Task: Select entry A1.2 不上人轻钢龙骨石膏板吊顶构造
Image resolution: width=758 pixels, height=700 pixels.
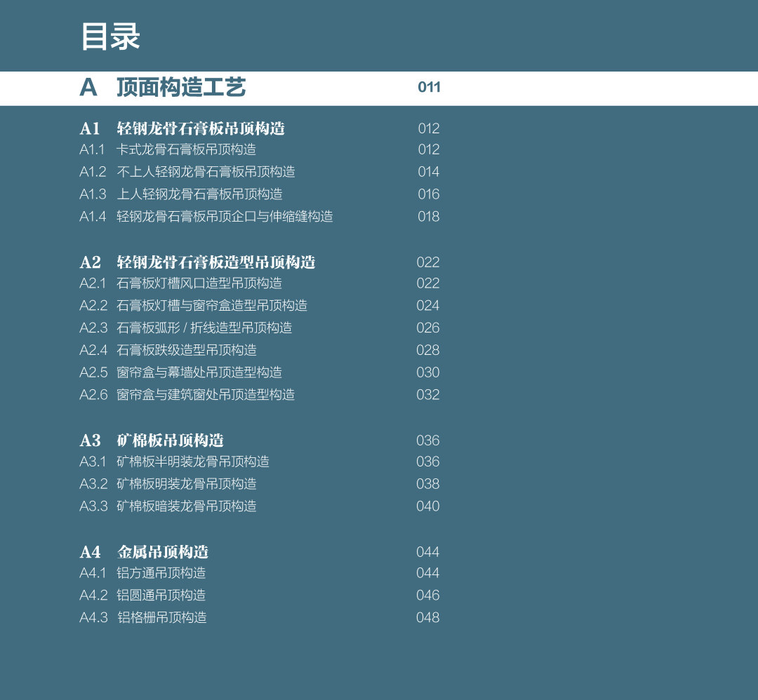Action: click(187, 172)
